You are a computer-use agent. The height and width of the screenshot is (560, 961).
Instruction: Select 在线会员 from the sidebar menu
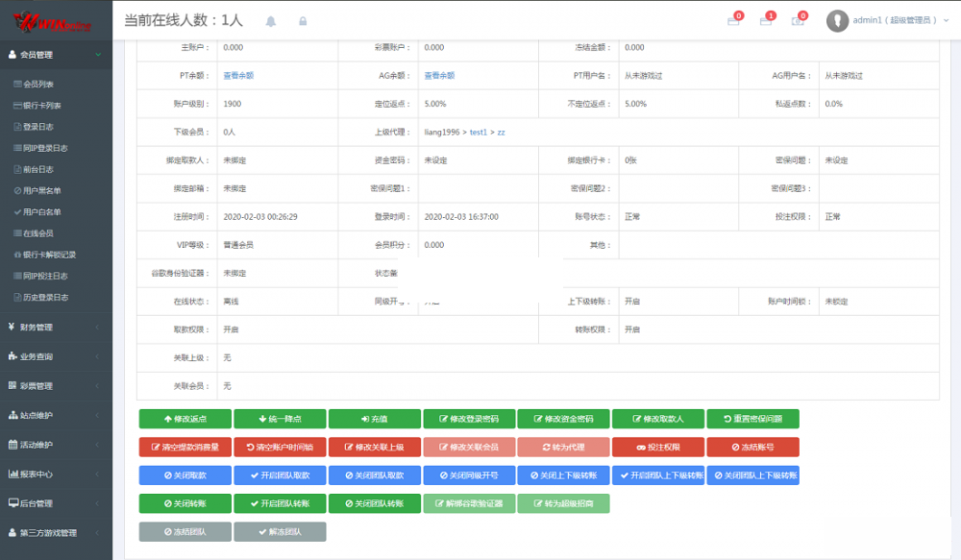(x=37, y=233)
